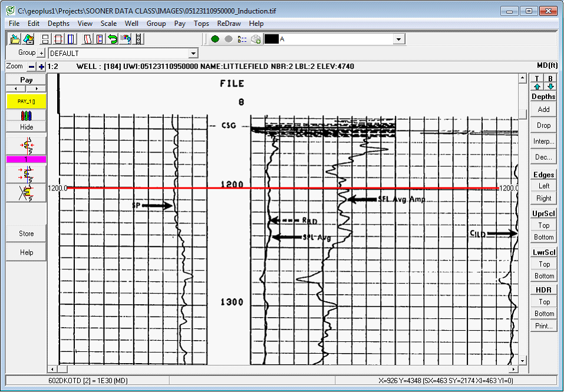Click the film strip icon in the toolbar
564x392 pixels.
click(139, 39)
